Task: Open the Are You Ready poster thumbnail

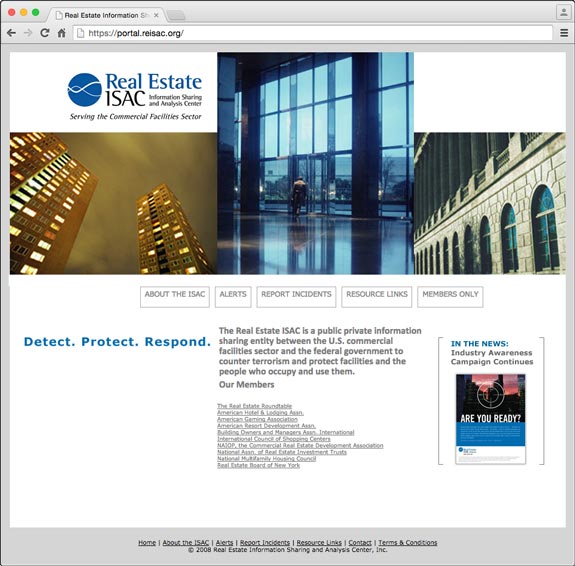Action: (x=490, y=419)
